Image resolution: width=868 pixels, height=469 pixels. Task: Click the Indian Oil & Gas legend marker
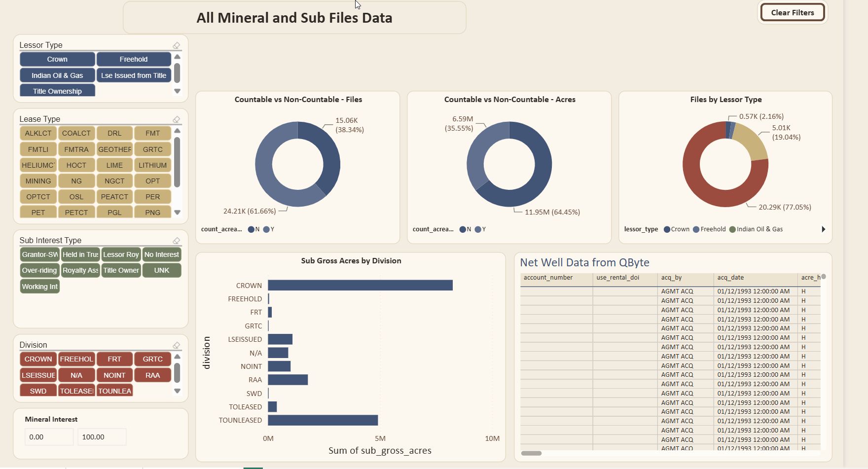(x=732, y=229)
